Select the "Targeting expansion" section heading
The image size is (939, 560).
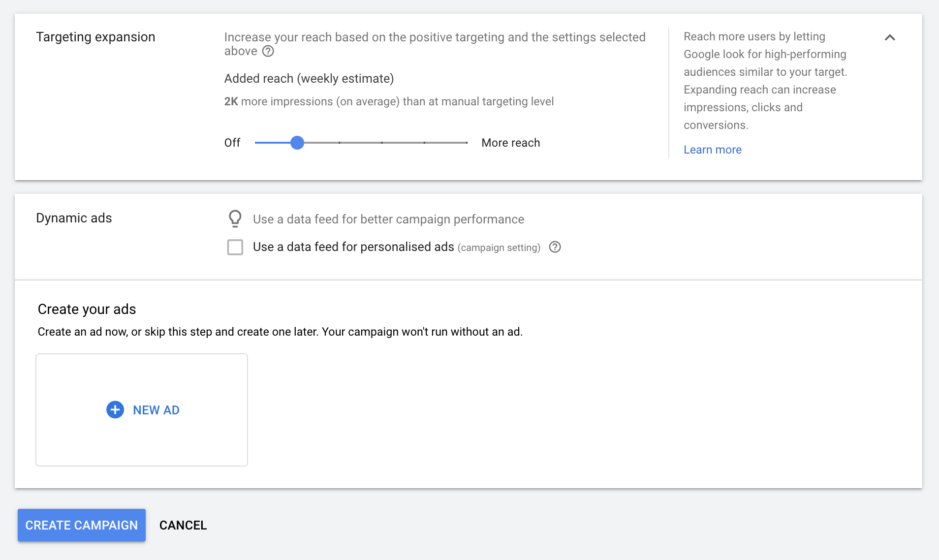[x=95, y=37]
